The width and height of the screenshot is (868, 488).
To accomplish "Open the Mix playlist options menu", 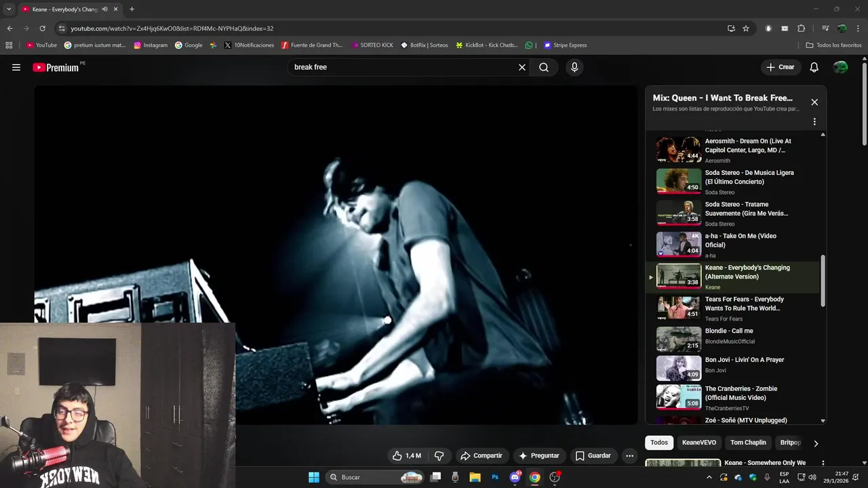I will point(814,122).
